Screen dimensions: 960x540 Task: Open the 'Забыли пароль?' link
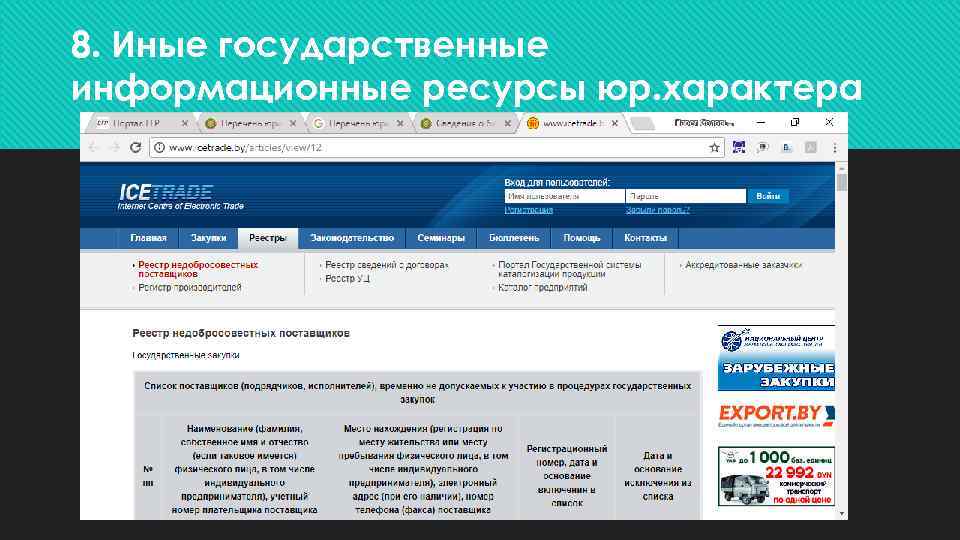657,210
